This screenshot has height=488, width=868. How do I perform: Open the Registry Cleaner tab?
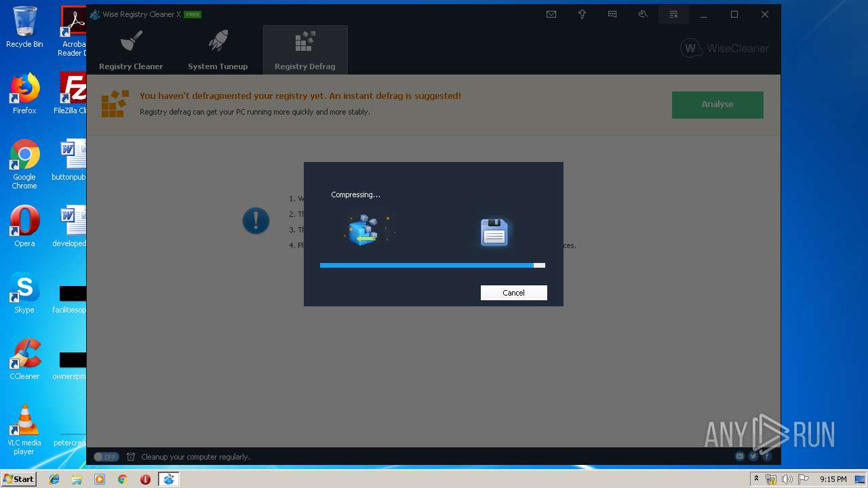pyautogui.click(x=131, y=50)
